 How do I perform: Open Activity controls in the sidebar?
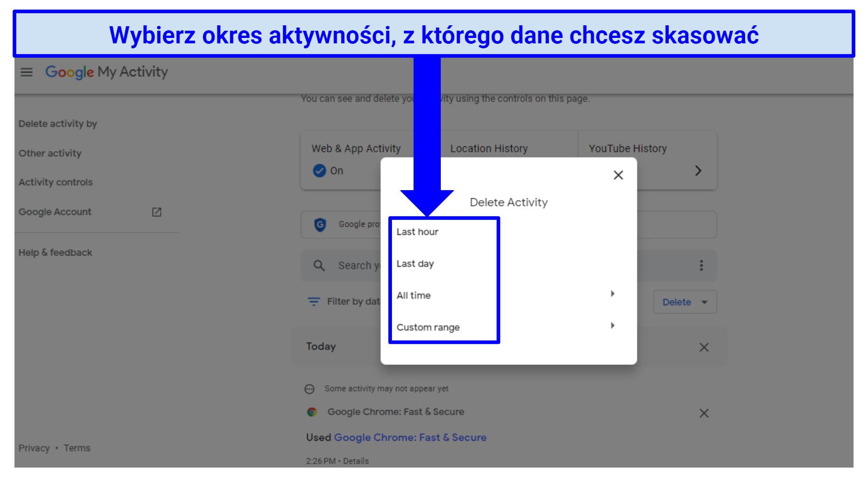coord(56,182)
